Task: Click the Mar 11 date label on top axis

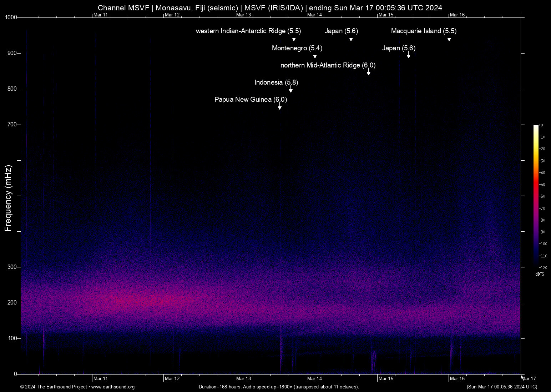Action: tap(101, 15)
